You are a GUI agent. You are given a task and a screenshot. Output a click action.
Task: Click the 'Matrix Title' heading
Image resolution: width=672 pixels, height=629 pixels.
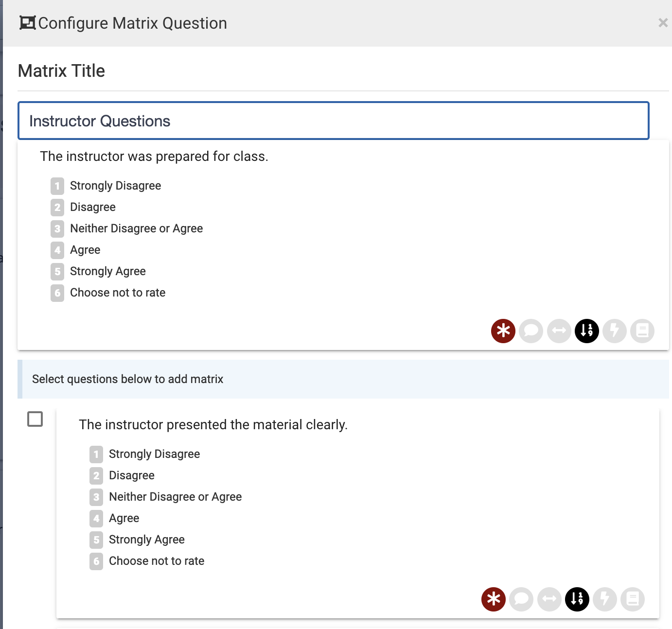61,71
